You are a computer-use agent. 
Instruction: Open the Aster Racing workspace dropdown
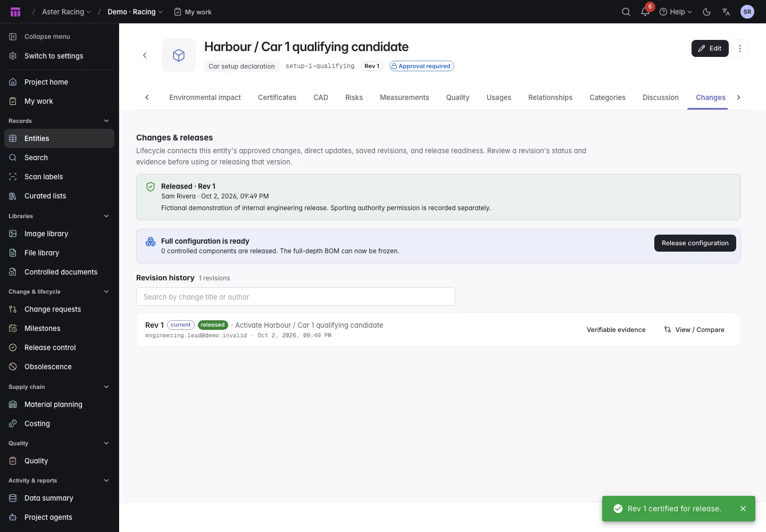(66, 12)
